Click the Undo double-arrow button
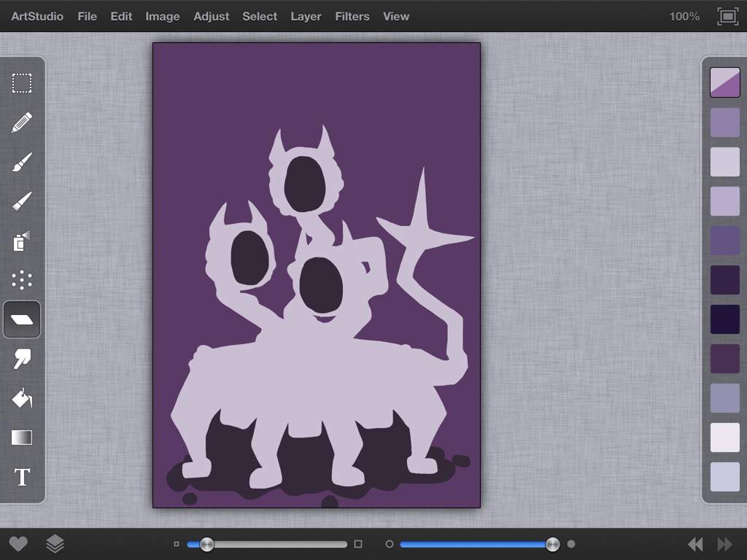Image resolution: width=747 pixels, height=560 pixels. [695, 544]
